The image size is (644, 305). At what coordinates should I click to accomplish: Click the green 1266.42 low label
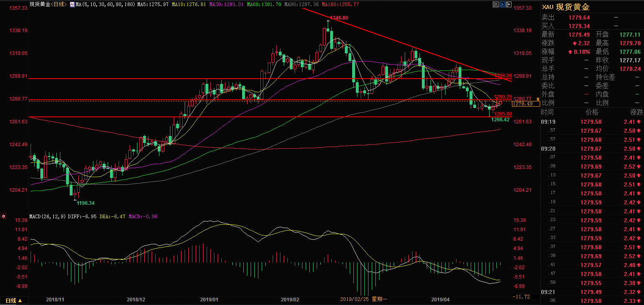pyautogui.click(x=501, y=120)
